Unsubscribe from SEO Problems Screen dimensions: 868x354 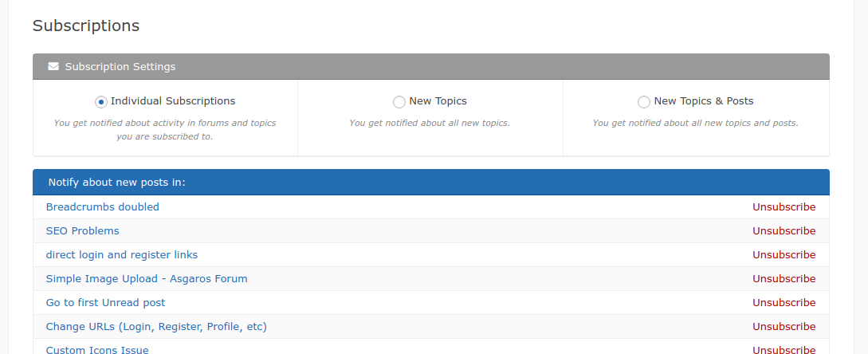(x=784, y=231)
